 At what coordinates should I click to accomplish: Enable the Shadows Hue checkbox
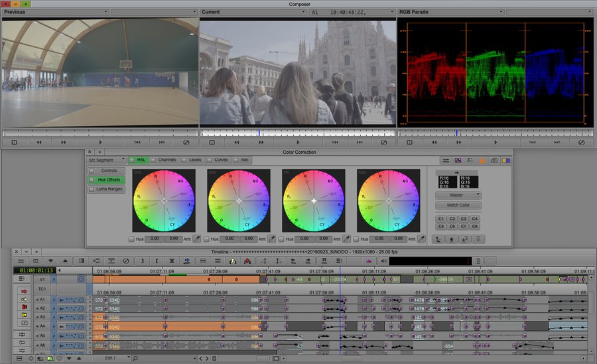[131, 239]
